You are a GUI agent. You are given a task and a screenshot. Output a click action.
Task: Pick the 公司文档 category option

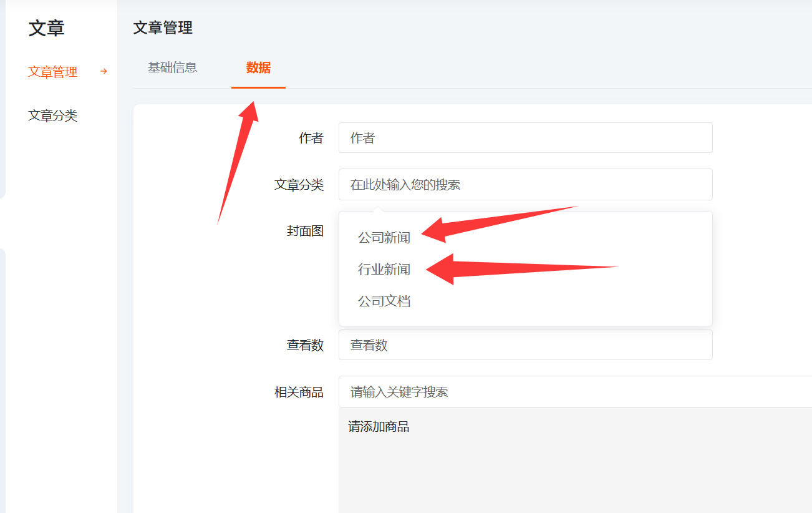pos(384,301)
